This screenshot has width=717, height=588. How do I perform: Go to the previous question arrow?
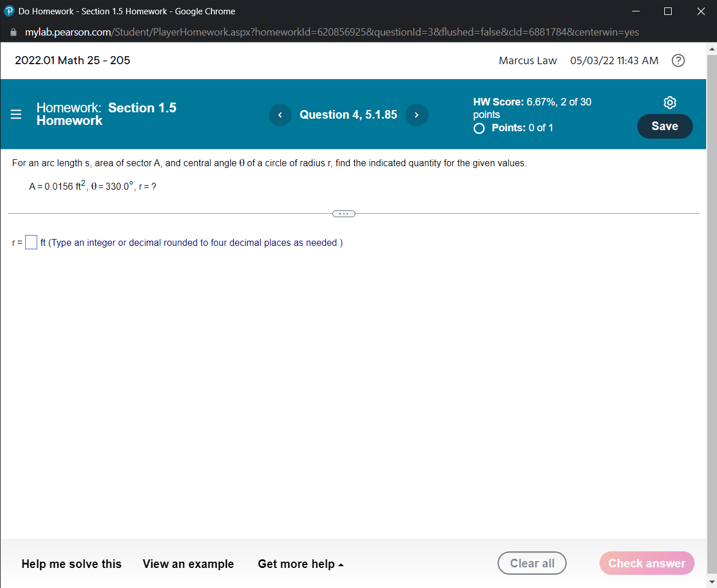pyautogui.click(x=280, y=115)
